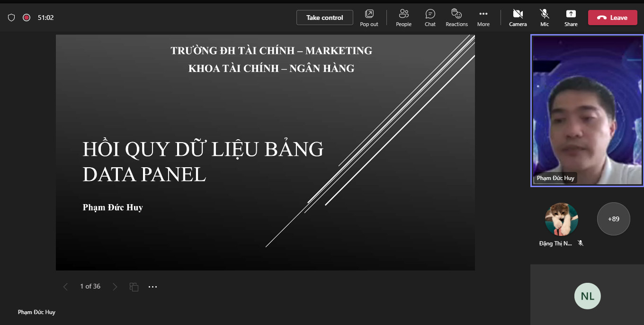This screenshot has width=644, height=325.
Task: Open the meeting Chat panel
Action: tap(430, 18)
